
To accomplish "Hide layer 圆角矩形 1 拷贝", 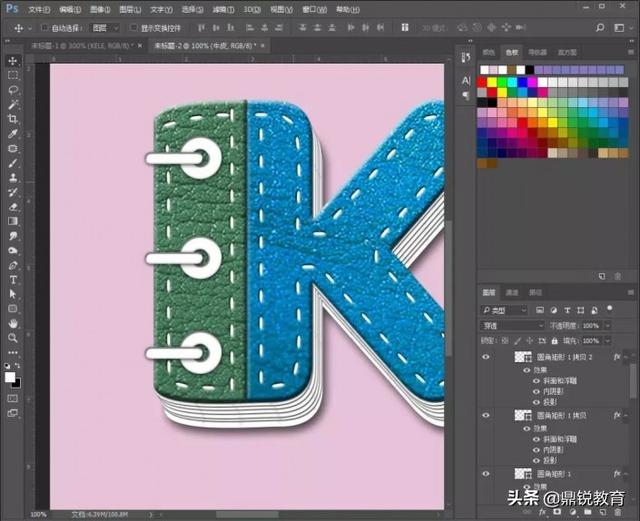I will tap(486, 415).
